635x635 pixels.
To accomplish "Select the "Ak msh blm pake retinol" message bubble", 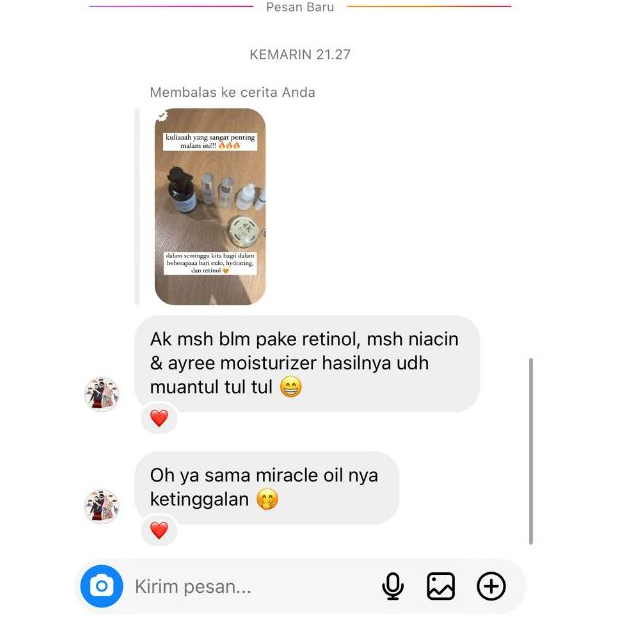I will click(x=307, y=363).
